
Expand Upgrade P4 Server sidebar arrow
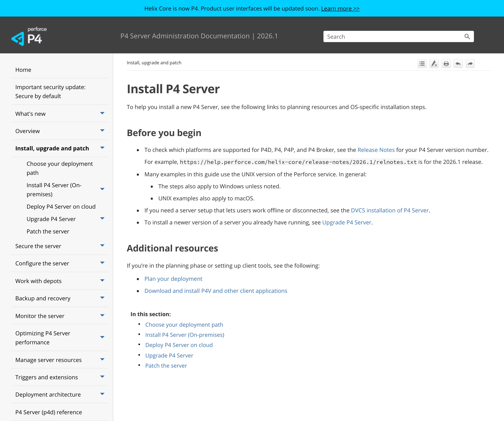[102, 218]
